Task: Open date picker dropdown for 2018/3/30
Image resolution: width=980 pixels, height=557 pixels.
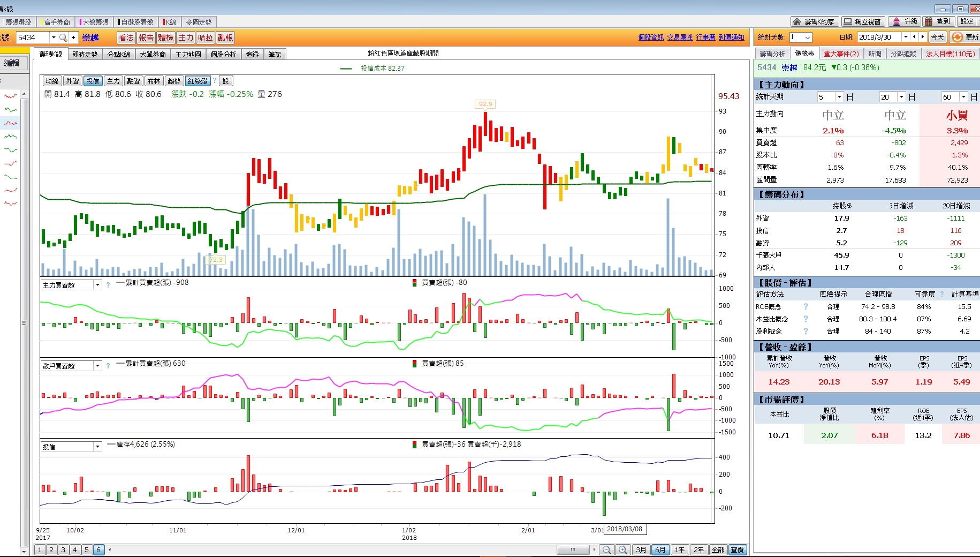Action: pos(906,37)
